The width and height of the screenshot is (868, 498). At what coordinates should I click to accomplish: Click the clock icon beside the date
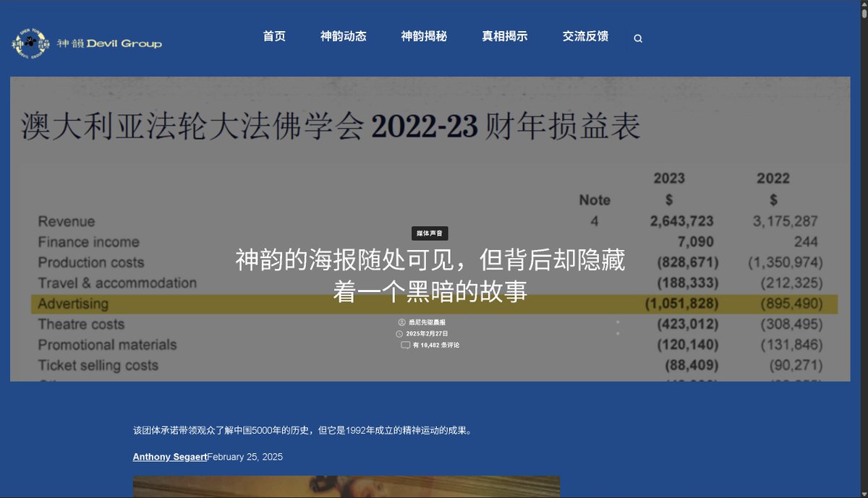(x=399, y=334)
